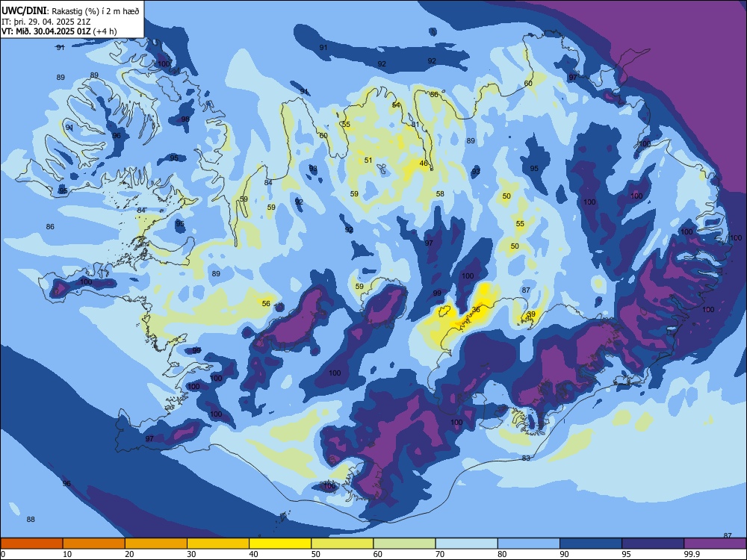Select the 30–40 golden legend swatch
This screenshot has height=560, width=747.
pos(218,544)
